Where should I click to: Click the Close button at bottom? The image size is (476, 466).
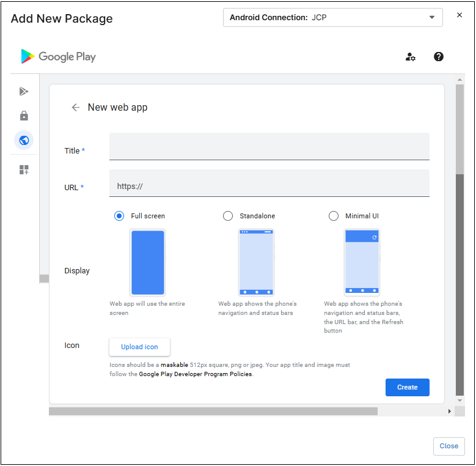[x=449, y=446]
